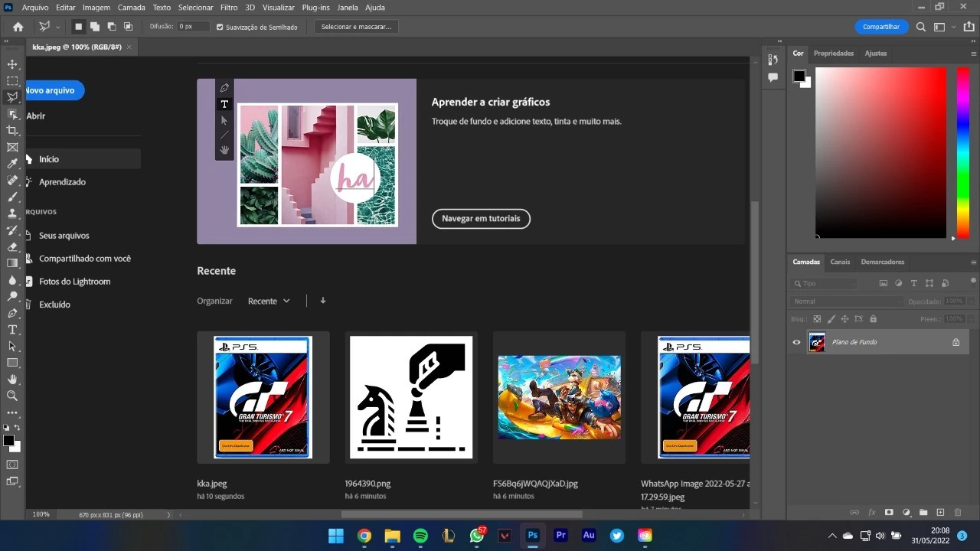Toggle Subtract from selection mode
980x551 pixels.
tap(112, 27)
